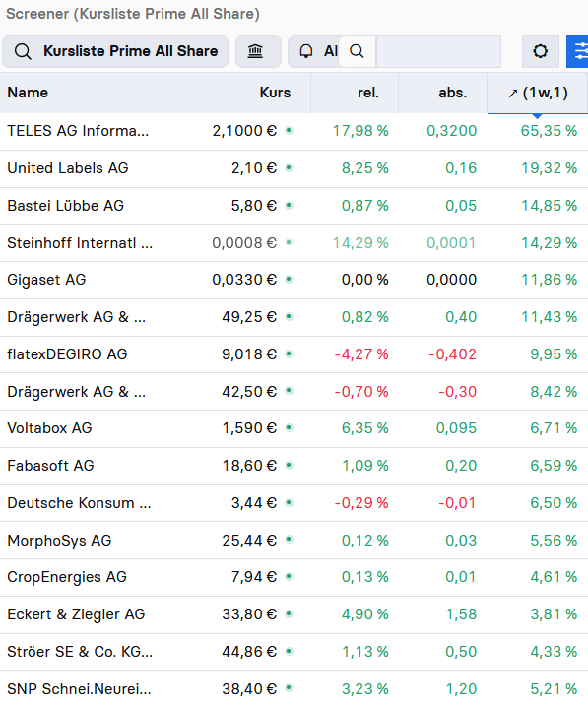Select Drägerwerk AG priced 42,50 €
The image size is (588, 707).
pyautogui.click(x=76, y=392)
